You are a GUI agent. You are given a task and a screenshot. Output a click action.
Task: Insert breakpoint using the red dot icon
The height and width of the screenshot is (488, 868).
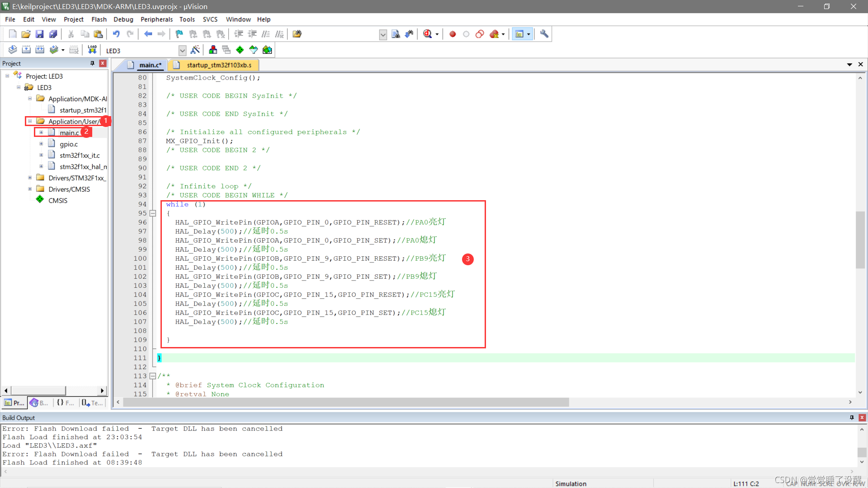click(453, 34)
